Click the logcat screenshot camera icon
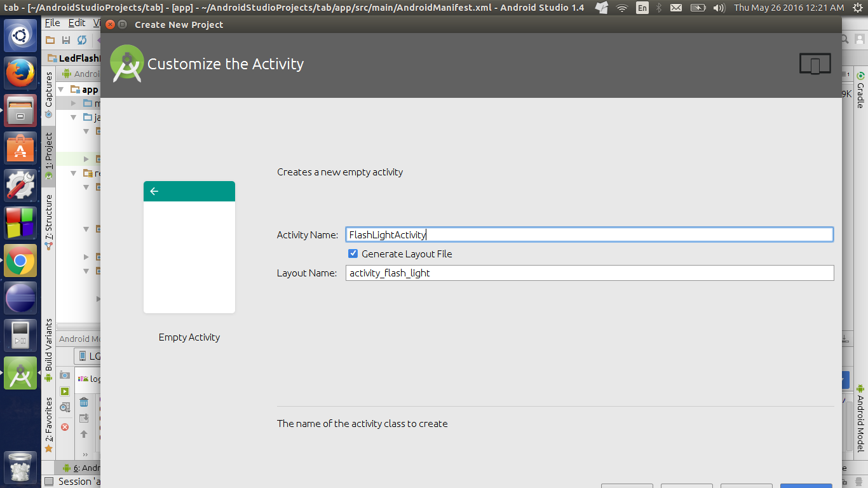The image size is (868, 488). (x=65, y=376)
